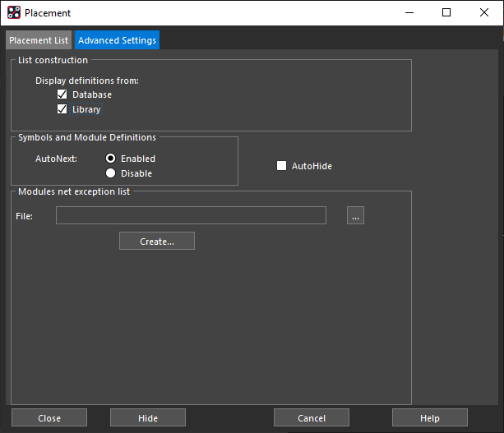Viewport: 504px width, 433px height.
Task: Toggle the Library checkbox
Action: coord(62,109)
